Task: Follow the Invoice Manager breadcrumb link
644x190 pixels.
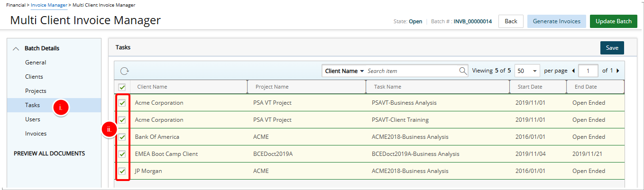Action: click(49, 5)
